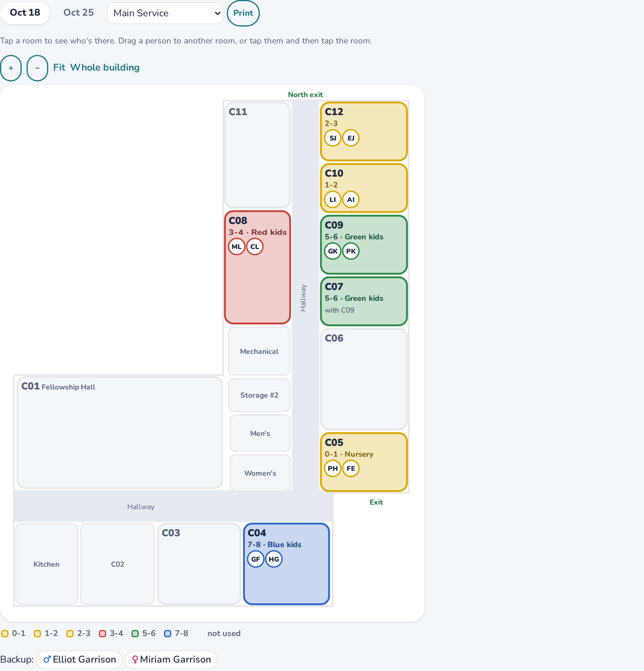The height and width of the screenshot is (671, 644).
Task: Click the Print button
Action: point(243,13)
